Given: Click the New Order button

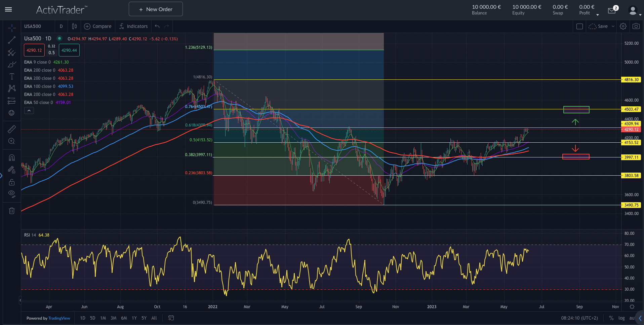Looking at the screenshot, I should click(155, 9).
